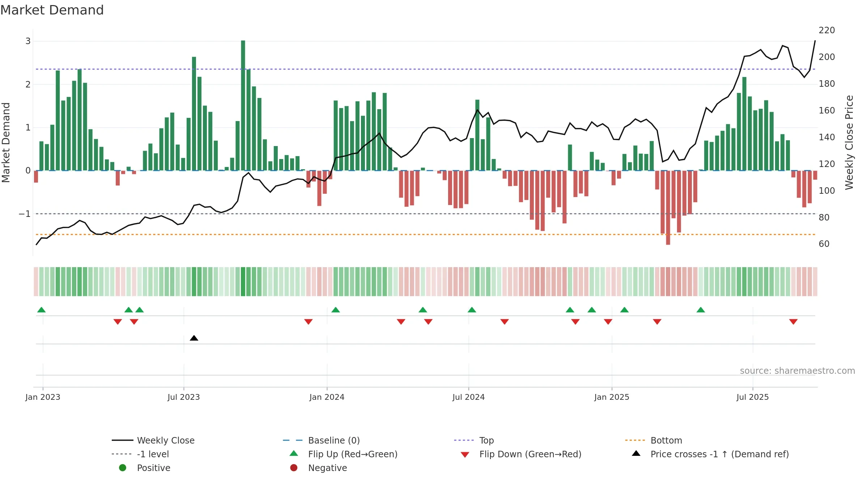Click the red Negative circle legend icon
The width and height of the screenshot is (868, 488).
294,468
